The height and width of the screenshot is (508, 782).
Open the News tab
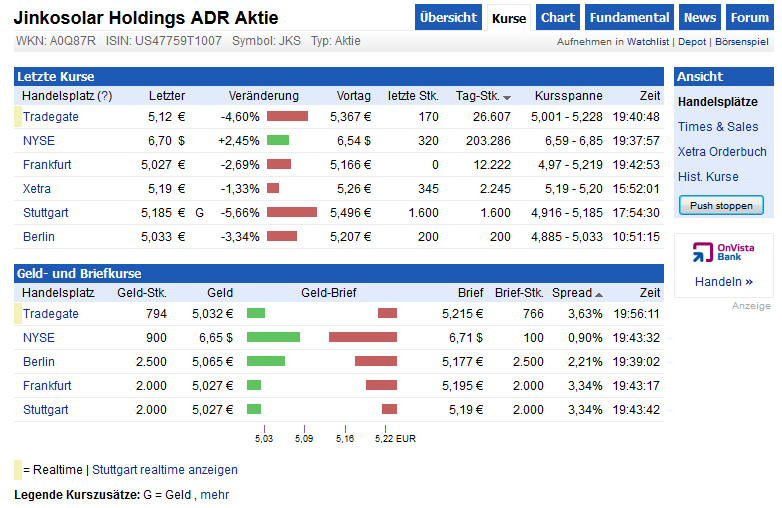[700, 18]
